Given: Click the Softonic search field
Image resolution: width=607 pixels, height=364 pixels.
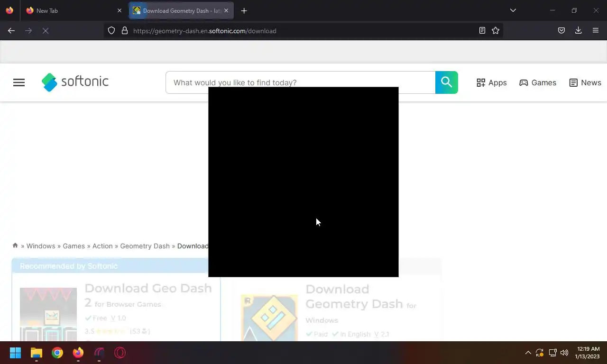Looking at the screenshot, I should 300,82.
